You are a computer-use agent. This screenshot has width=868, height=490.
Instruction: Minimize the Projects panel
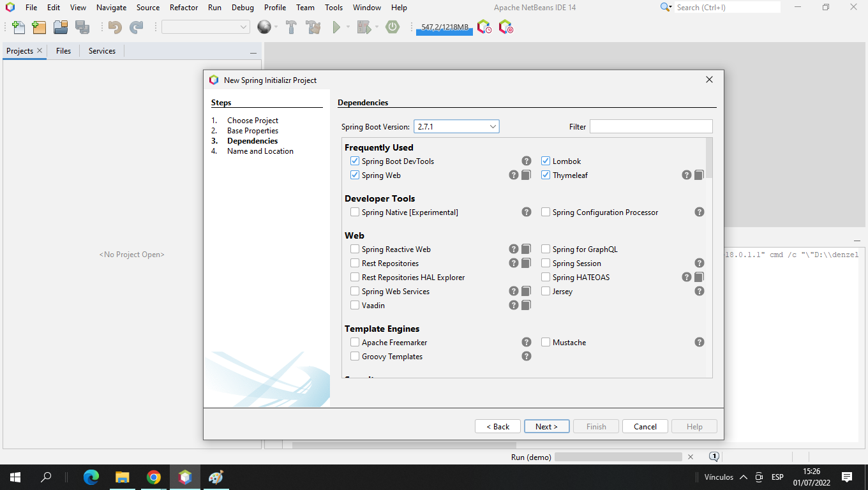pos(253,52)
